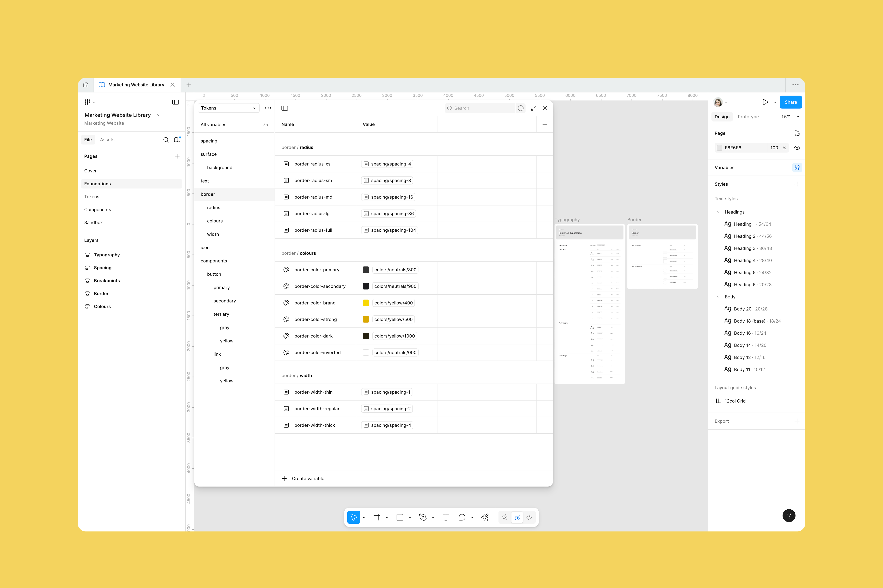This screenshot has width=883, height=588.
Task: Select the Move tool
Action: [353, 517]
